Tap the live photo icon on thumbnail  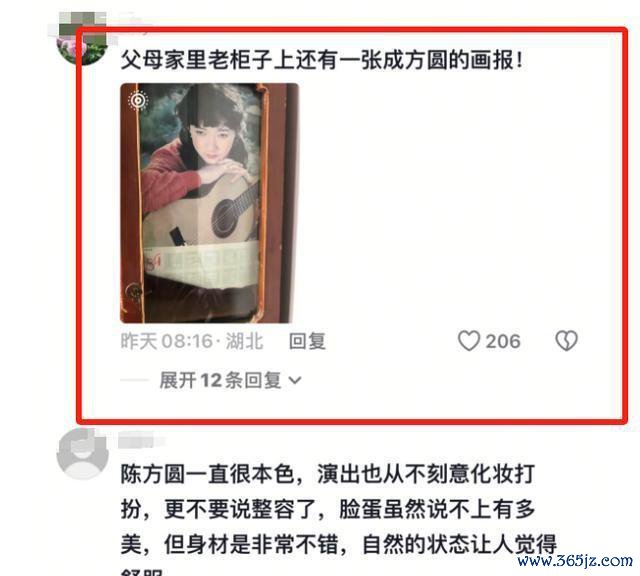pos(138,100)
